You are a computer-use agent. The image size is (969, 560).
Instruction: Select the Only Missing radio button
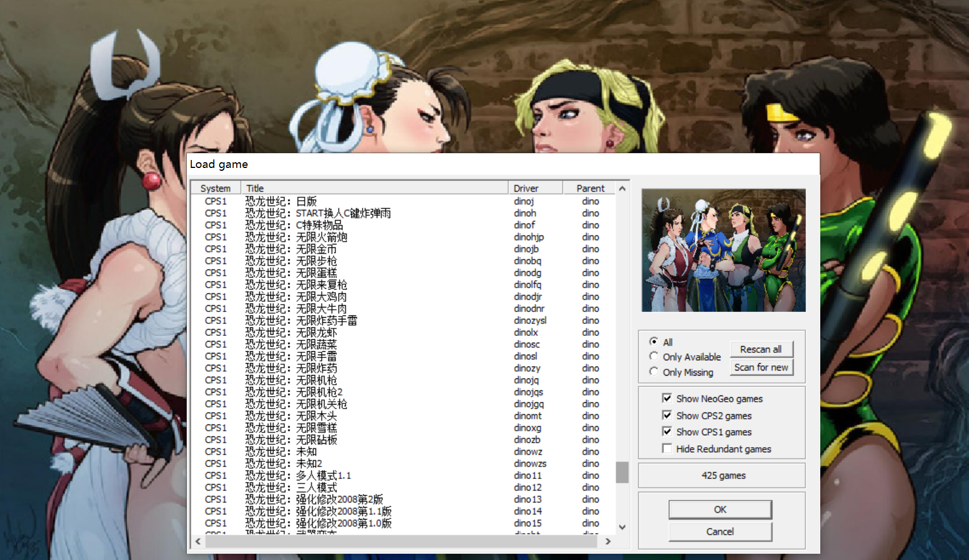[655, 371]
